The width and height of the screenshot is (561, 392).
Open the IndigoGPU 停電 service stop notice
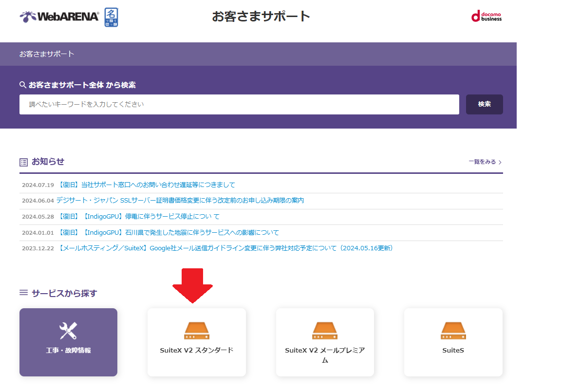(139, 216)
